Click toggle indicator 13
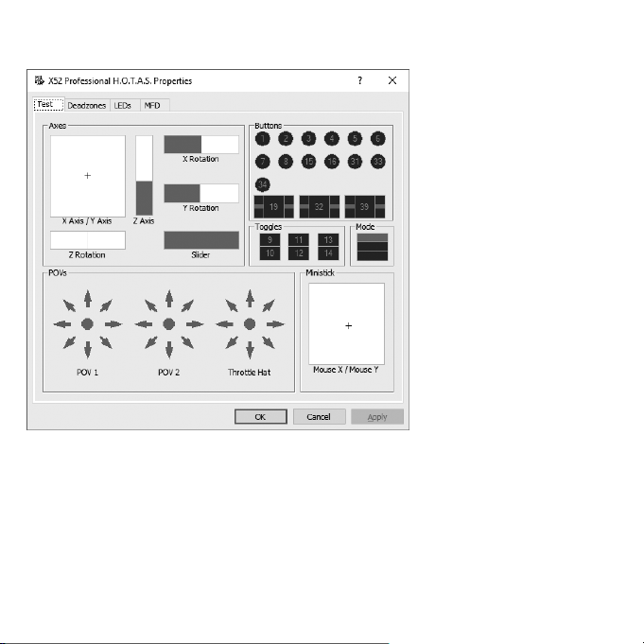644x644 pixels. (328, 240)
